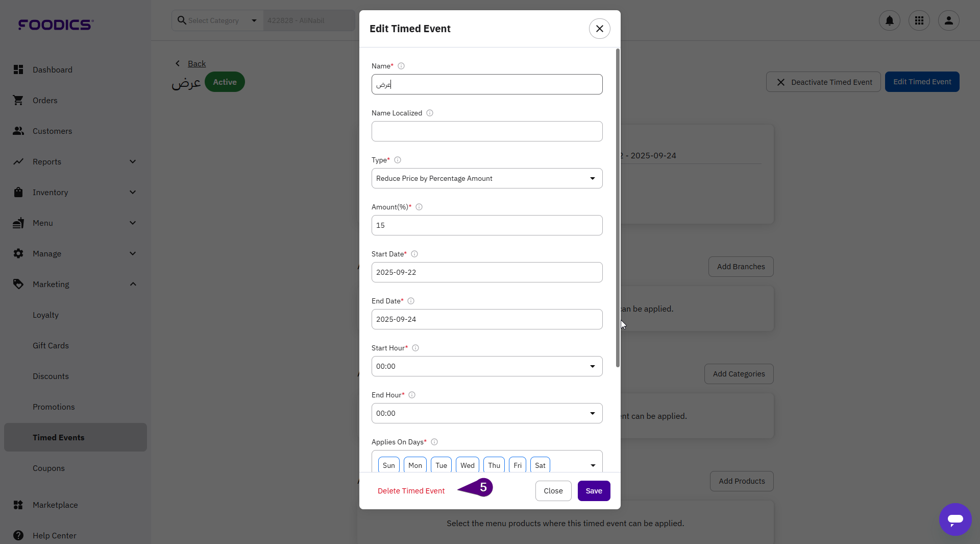This screenshot has width=980, height=544.
Task: Toggle the Sat day chip
Action: pyautogui.click(x=540, y=465)
